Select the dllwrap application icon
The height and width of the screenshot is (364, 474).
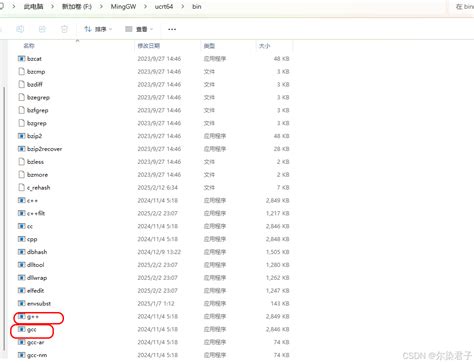click(x=21, y=278)
